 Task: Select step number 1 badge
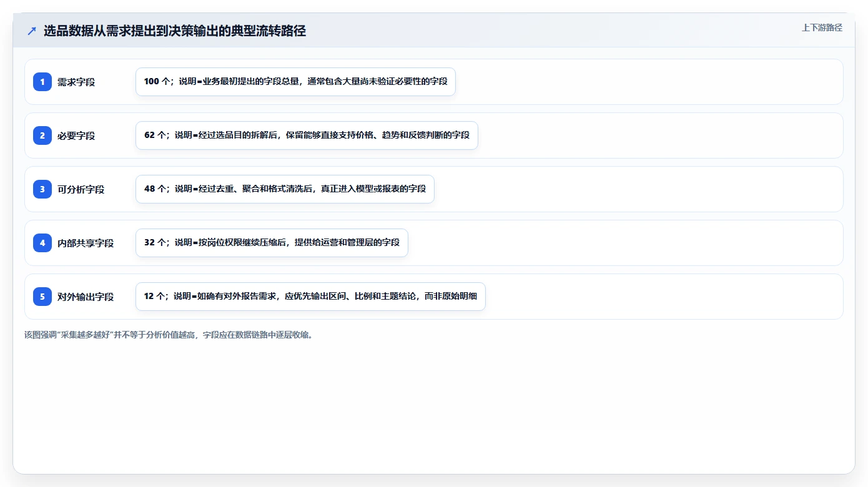(x=42, y=82)
